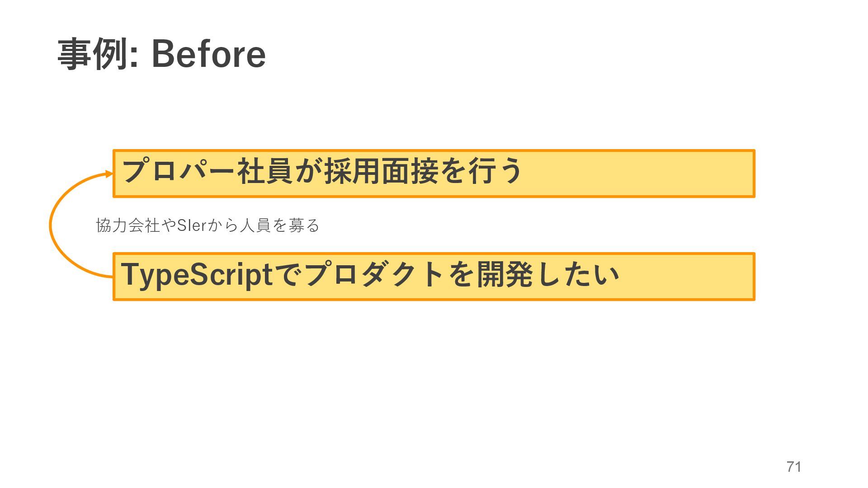Click empty yellow area right of bottom box text
The height and width of the screenshot is (488, 868).
(687, 277)
